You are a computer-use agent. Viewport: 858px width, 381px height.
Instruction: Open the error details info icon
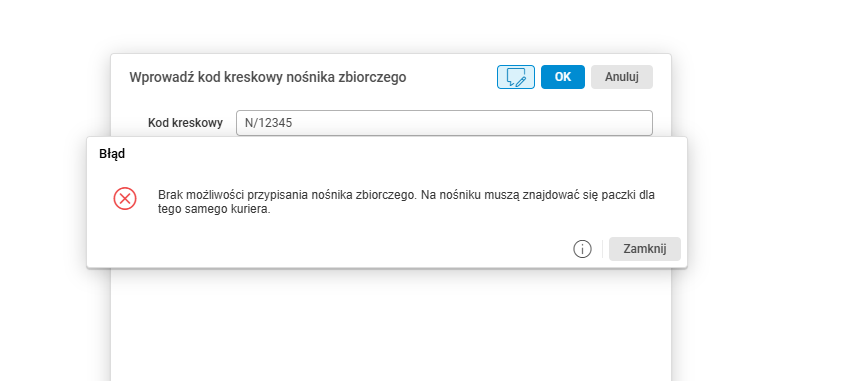[x=582, y=249]
